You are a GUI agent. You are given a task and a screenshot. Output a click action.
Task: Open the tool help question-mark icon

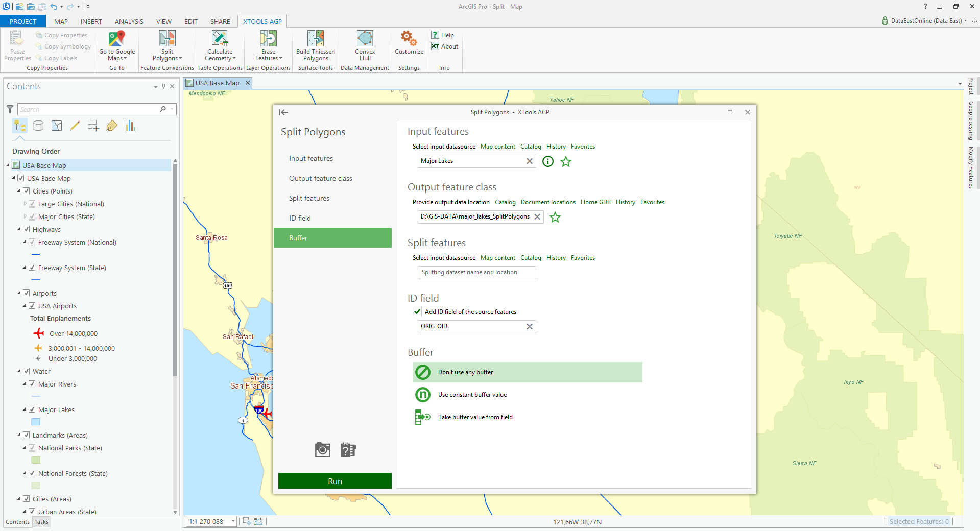(348, 450)
